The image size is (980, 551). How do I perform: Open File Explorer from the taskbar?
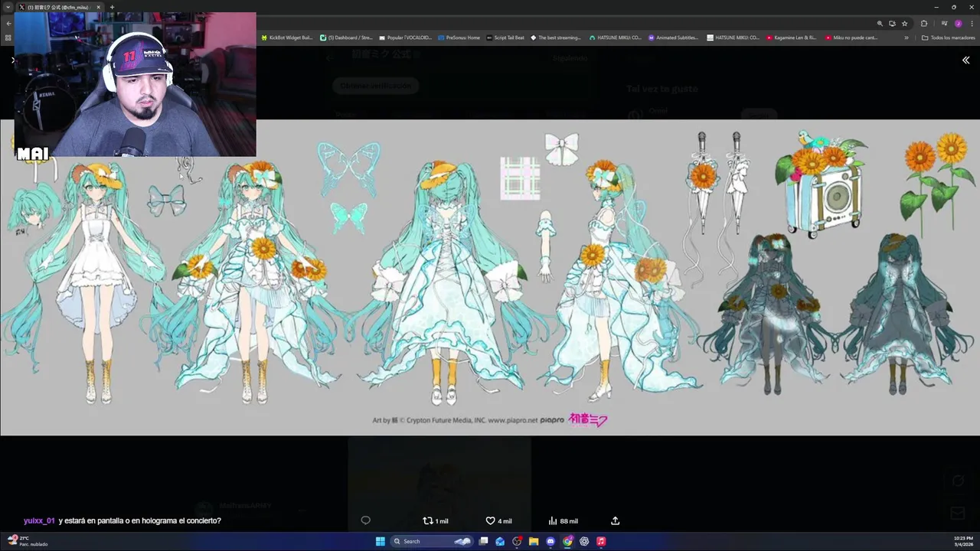point(534,541)
